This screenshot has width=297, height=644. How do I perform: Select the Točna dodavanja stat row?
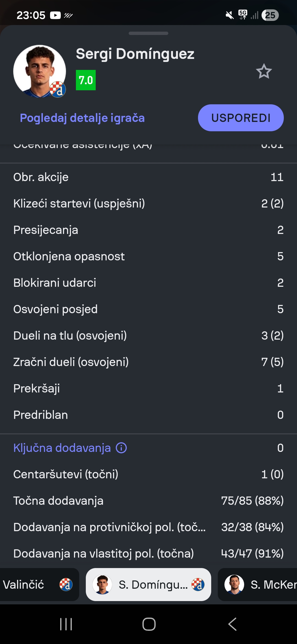[148, 501]
